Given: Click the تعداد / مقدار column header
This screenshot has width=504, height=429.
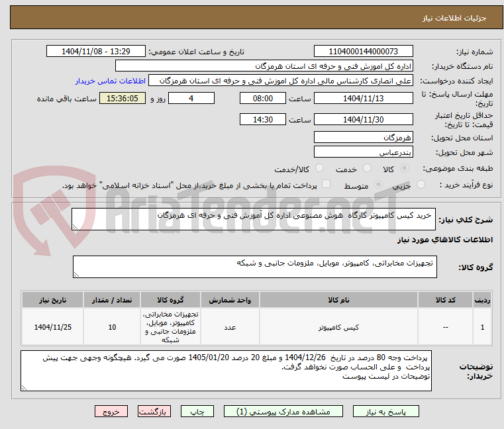Looking at the screenshot, I should [112, 300].
